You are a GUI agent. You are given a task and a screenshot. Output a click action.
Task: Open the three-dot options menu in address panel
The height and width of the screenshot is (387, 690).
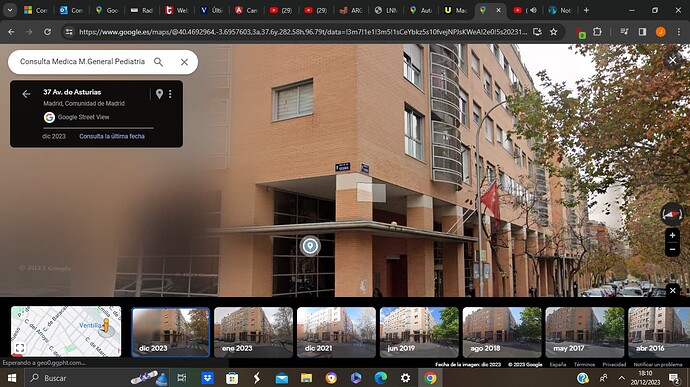170,94
